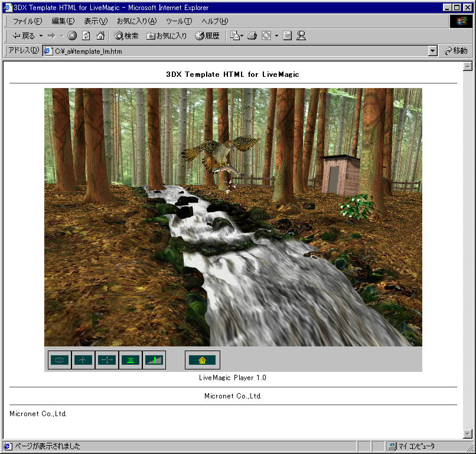This screenshot has height=454, width=476.
Task: Open the ファイル(F) menu
Action: pos(27,21)
